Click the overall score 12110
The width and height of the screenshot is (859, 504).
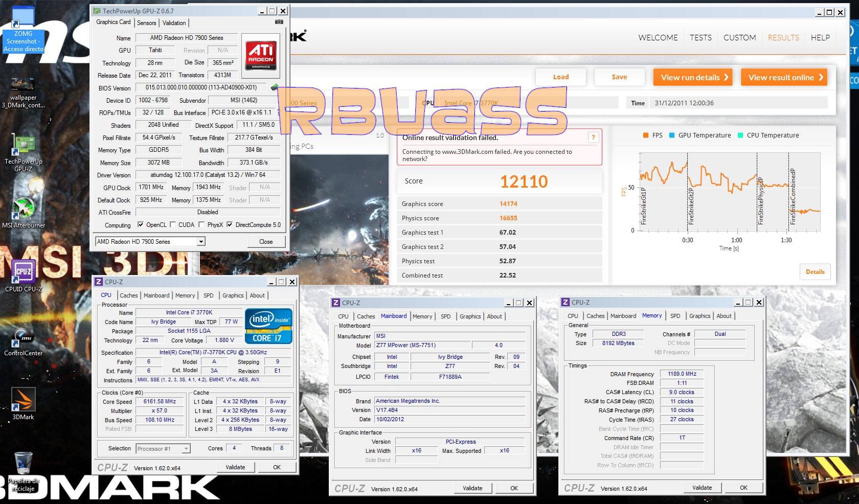524,181
